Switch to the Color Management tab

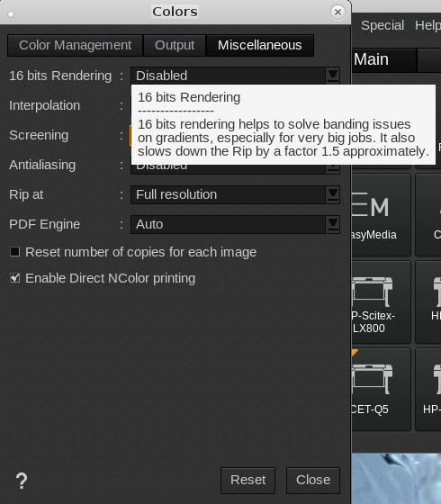coord(76,45)
